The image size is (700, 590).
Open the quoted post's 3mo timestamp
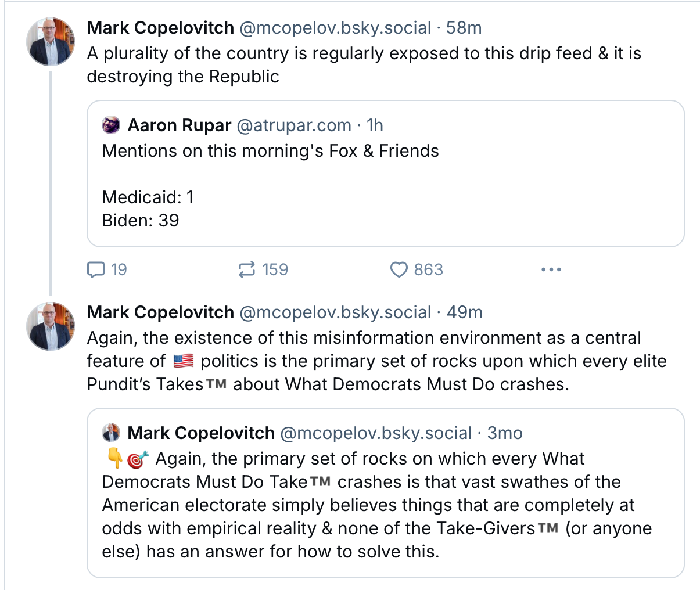(x=505, y=433)
